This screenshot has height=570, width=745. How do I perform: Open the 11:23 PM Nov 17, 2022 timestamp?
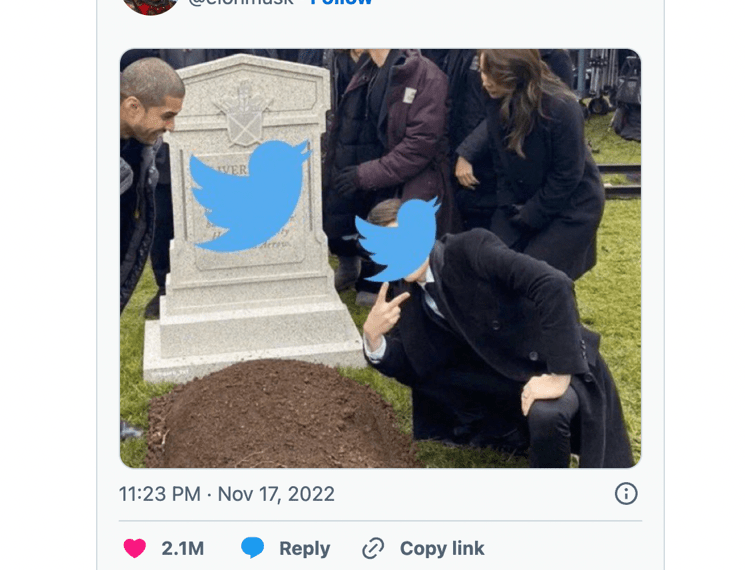[x=227, y=494]
